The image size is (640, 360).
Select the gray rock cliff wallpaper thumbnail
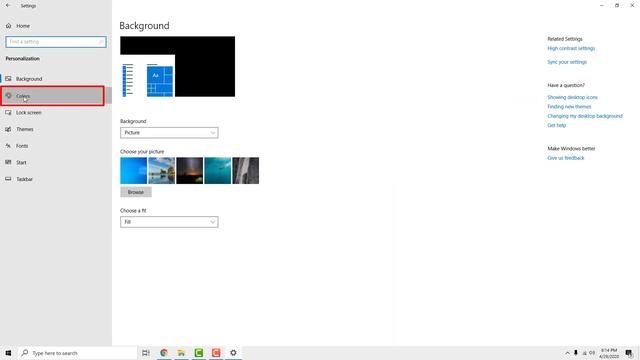click(246, 171)
